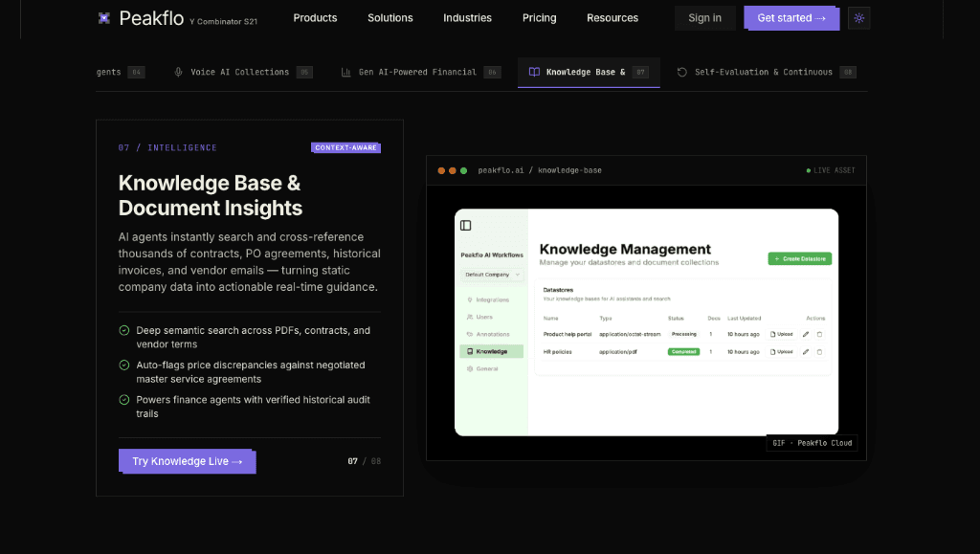Select the Knowledge Base & tab
This screenshot has height=554, width=980.
point(589,73)
